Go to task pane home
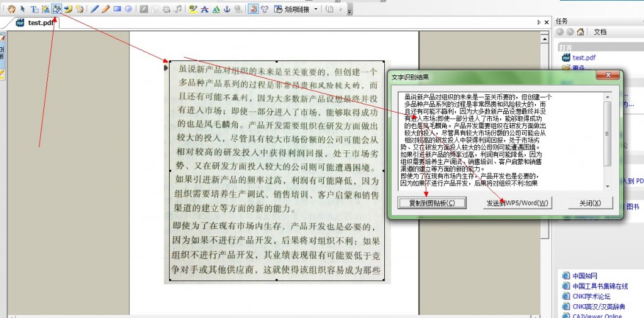The image size is (644, 318). [x=580, y=31]
